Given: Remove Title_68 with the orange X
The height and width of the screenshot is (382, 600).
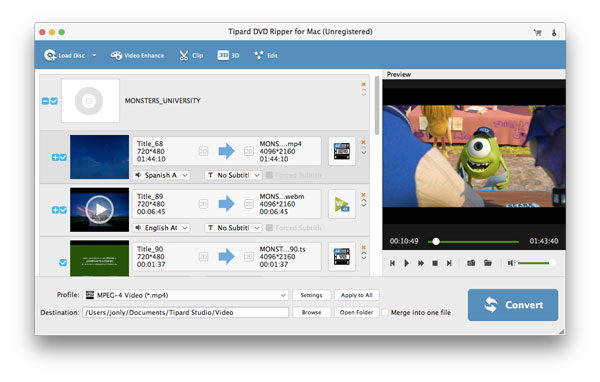Looking at the screenshot, I should coord(364,142).
